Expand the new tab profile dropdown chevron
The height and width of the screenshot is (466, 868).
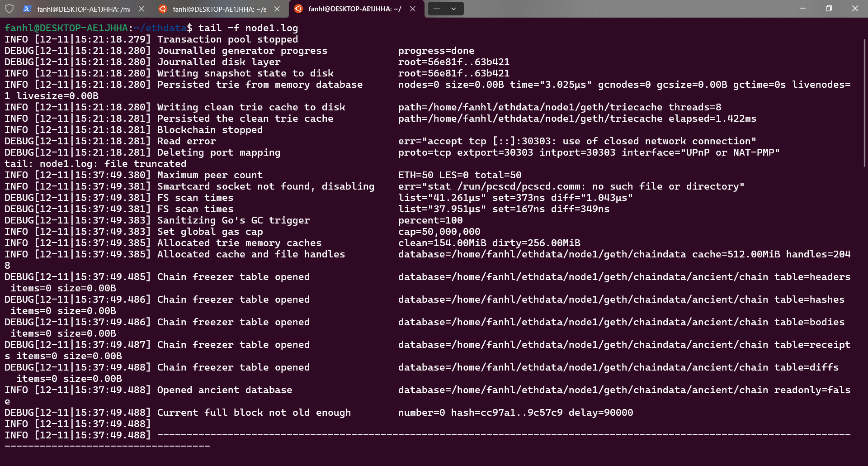pos(454,9)
